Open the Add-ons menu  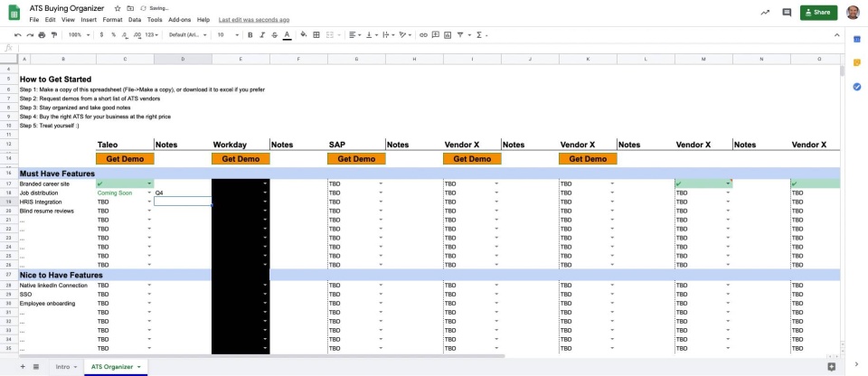(x=179, y=20)
